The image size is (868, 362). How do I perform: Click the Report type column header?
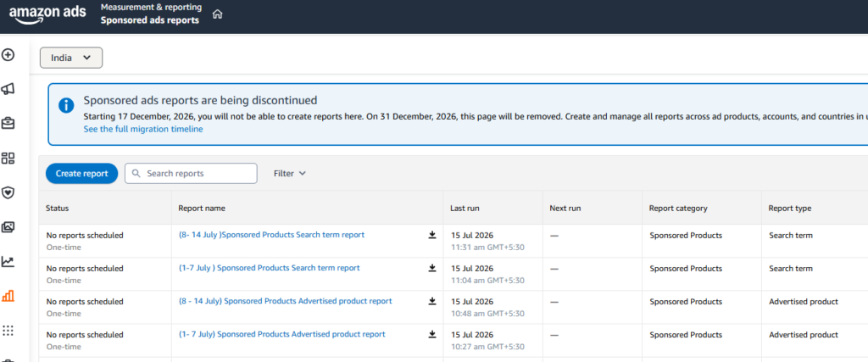coord(790,208)
